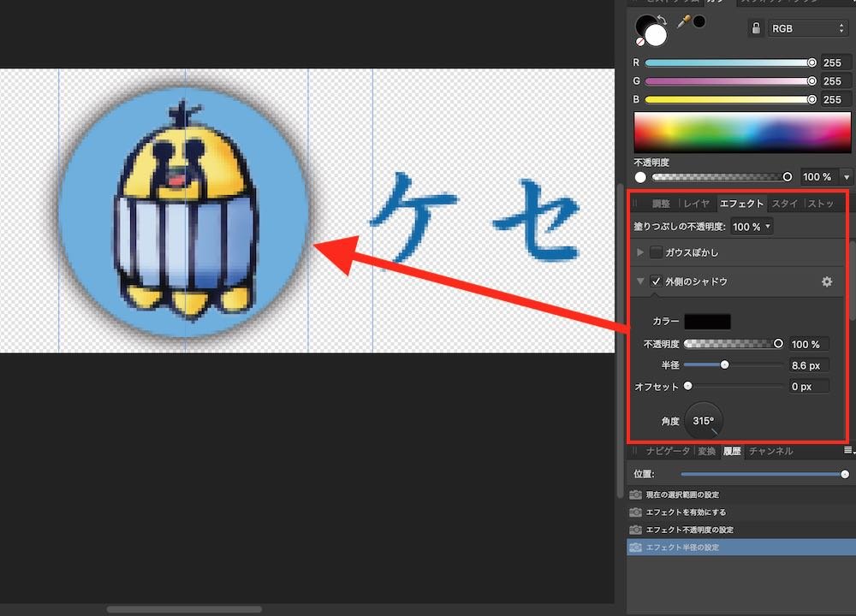Click the swap colors arrow icon
Viewport: 856px width, 616px height.
click(x=662, y=21)
